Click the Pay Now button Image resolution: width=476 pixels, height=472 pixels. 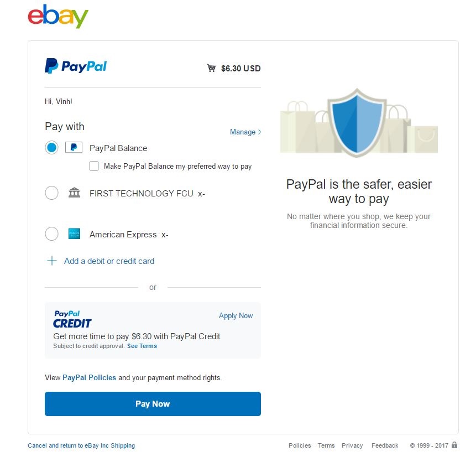[153, 403]
